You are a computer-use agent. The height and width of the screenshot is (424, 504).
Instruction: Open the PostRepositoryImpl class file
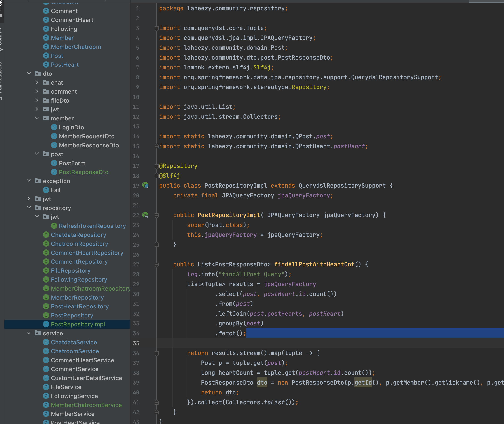(78, 324)
